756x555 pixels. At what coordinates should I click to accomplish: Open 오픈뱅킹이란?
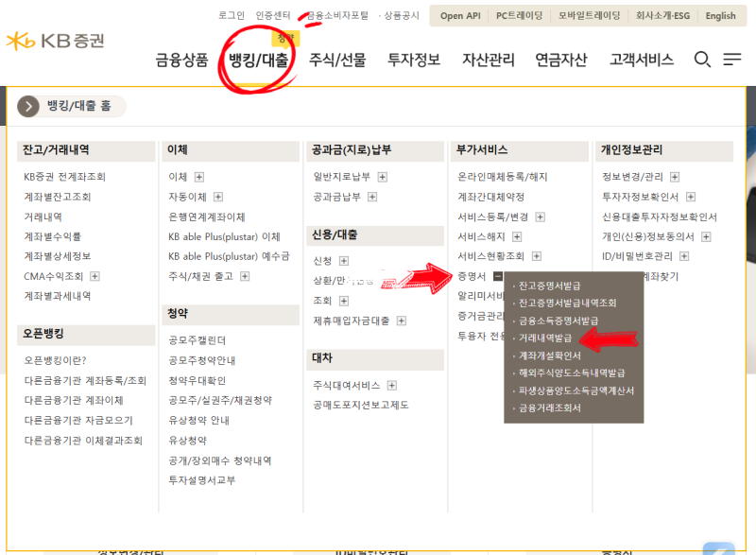[55, 360]
